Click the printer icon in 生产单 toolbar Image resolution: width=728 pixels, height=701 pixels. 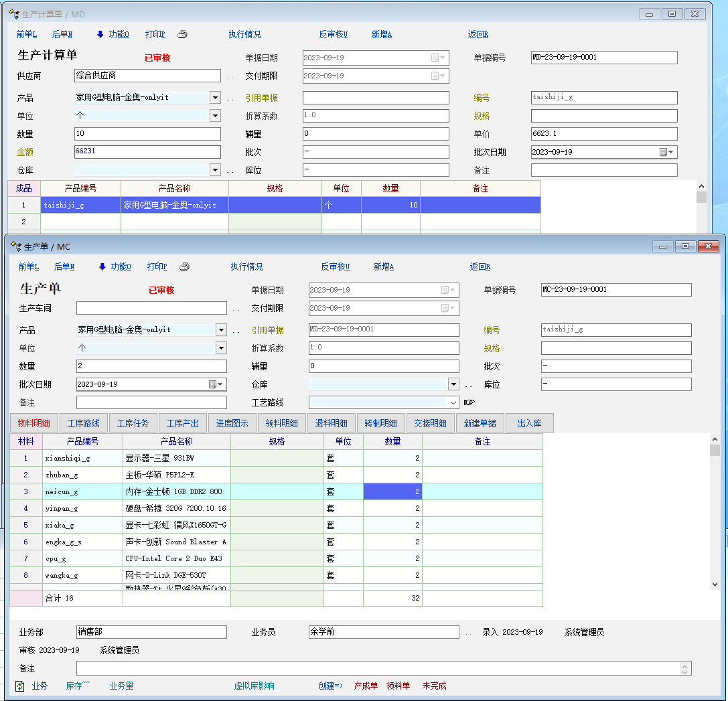tap(184, 266)
